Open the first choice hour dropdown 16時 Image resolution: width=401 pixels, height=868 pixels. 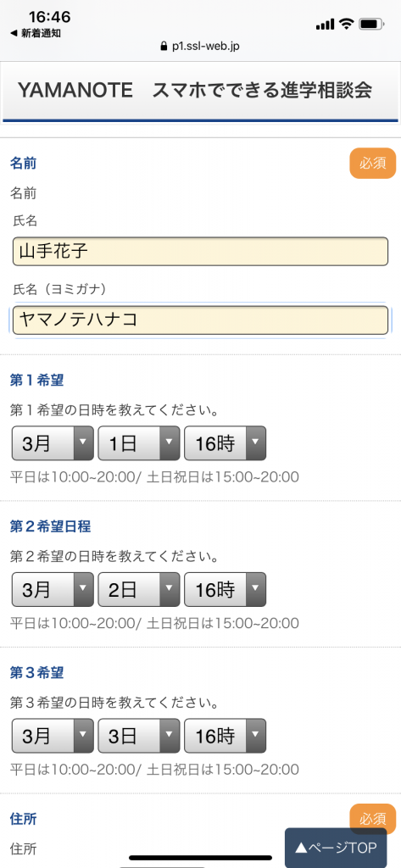tap(225, 442)
